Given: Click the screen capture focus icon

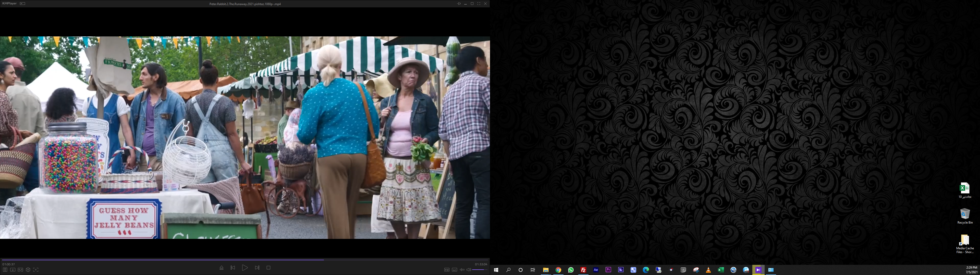Looking at the screenshot, I should tap(36, 270).
